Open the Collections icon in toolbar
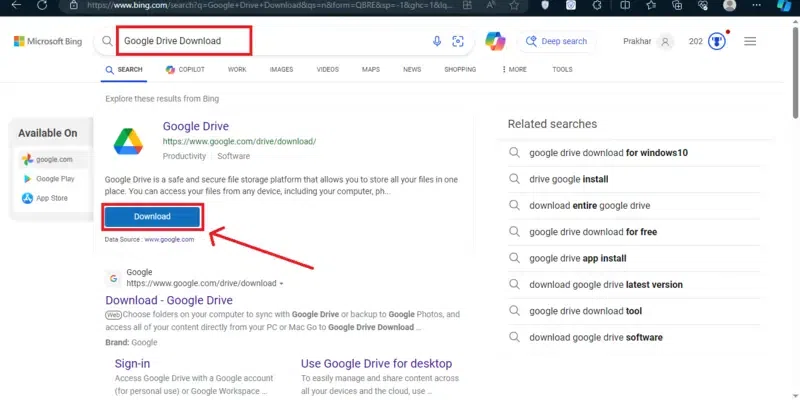 click(677, 5)
